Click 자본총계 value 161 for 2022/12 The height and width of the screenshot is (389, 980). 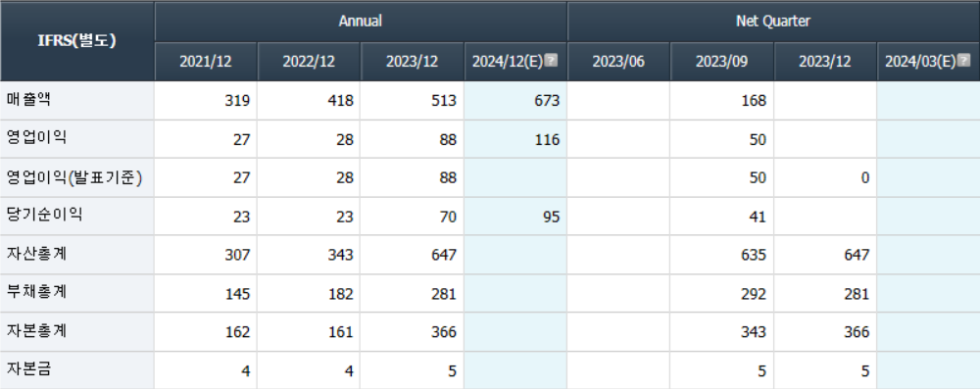pos(341,333)
